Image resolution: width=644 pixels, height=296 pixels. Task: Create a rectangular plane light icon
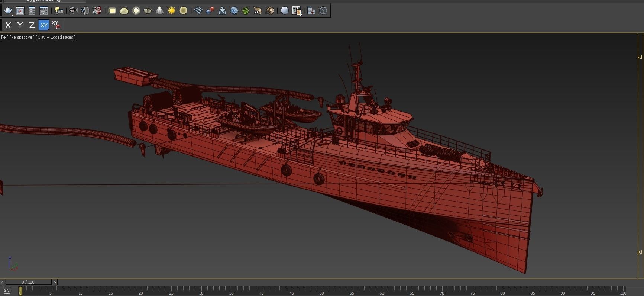[x=112, y=11]
